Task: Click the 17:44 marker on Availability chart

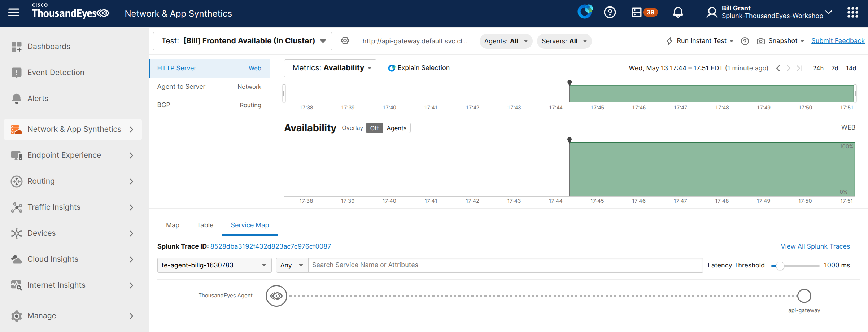Action: [x=570, y=140]
